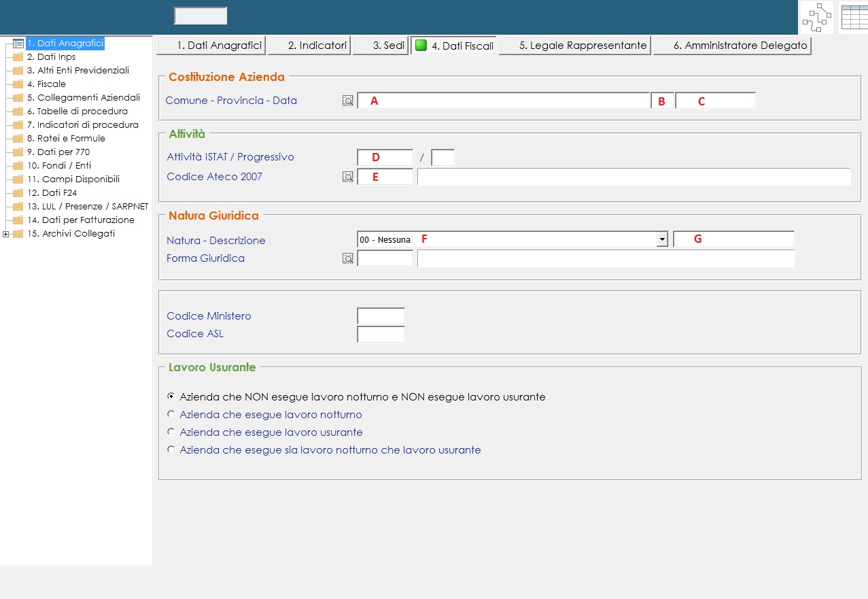868x599 pixels.
Task: Switch to the 2. Indicatori tab
Action: (309, 46)
